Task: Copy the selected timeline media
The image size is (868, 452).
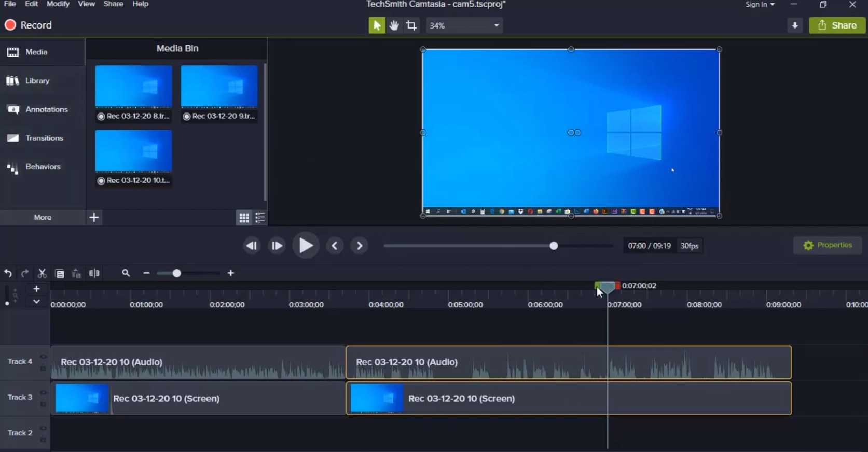Action: pos(60,273)
